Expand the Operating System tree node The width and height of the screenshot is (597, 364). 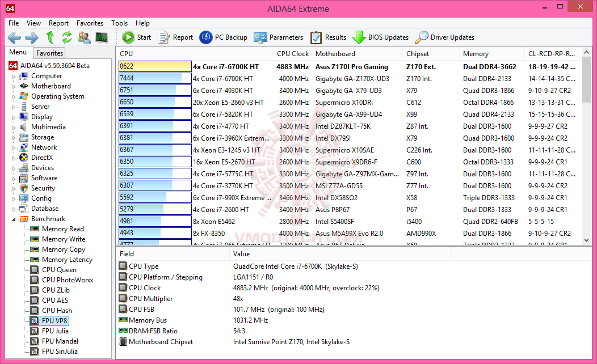pos(14,97)
